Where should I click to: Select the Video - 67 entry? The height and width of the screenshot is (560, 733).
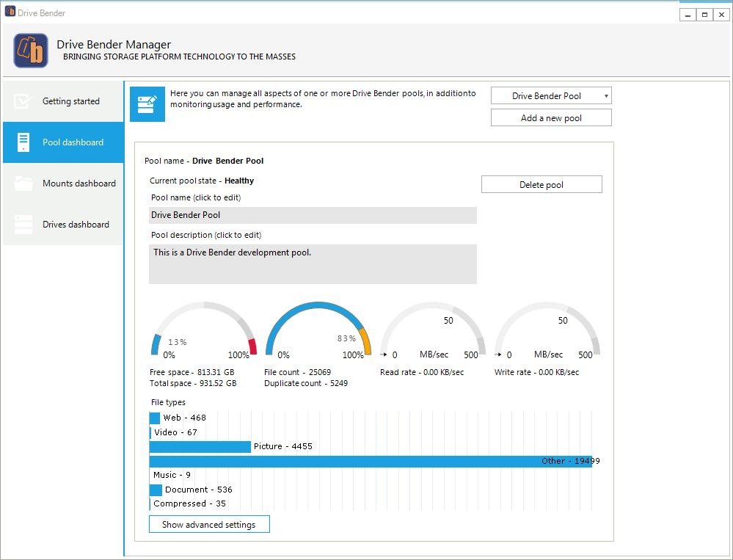(173, 432)
